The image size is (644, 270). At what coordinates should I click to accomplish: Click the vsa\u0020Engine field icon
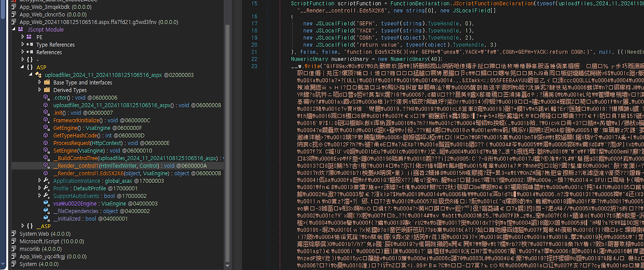click(48, 204)
